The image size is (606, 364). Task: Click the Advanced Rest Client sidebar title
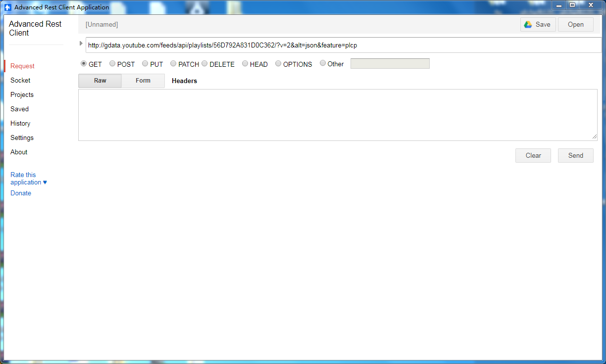click(x=35, y=28)
